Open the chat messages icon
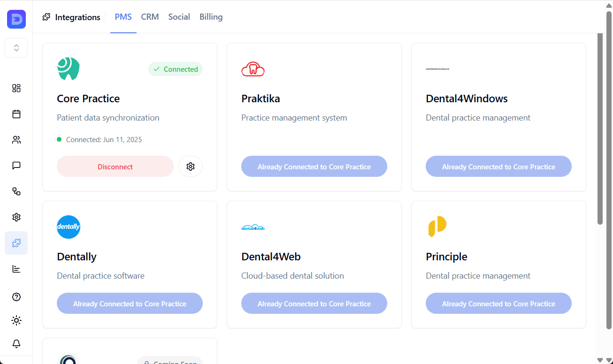Screen dimensions: 613x364 click(x=16, y=166)
